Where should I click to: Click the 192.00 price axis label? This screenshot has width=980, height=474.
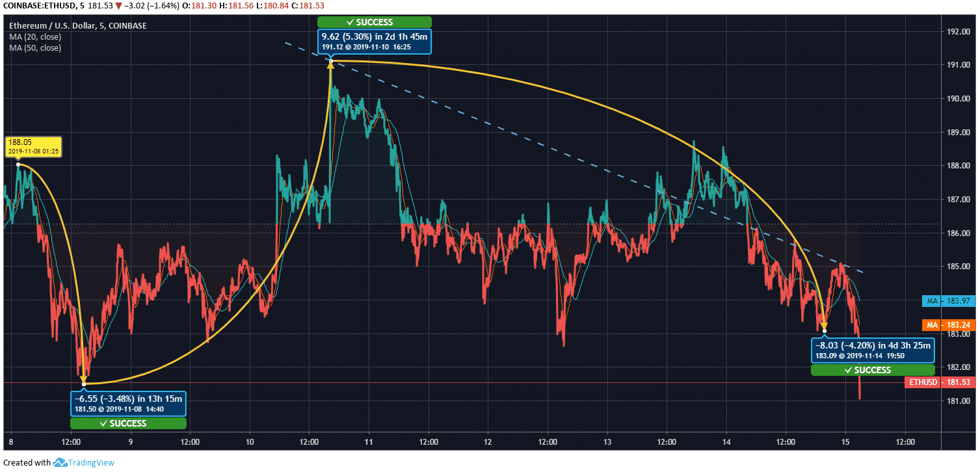coord(958,32)
